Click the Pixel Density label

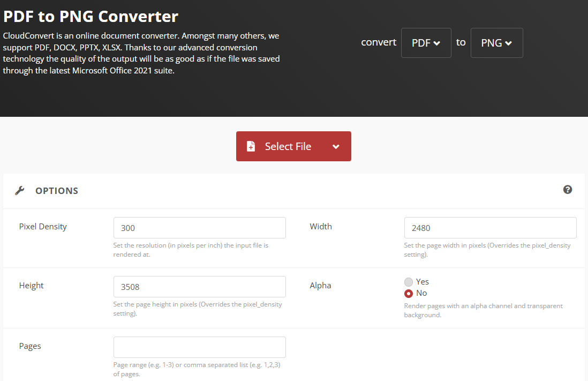tap(43, 227)
